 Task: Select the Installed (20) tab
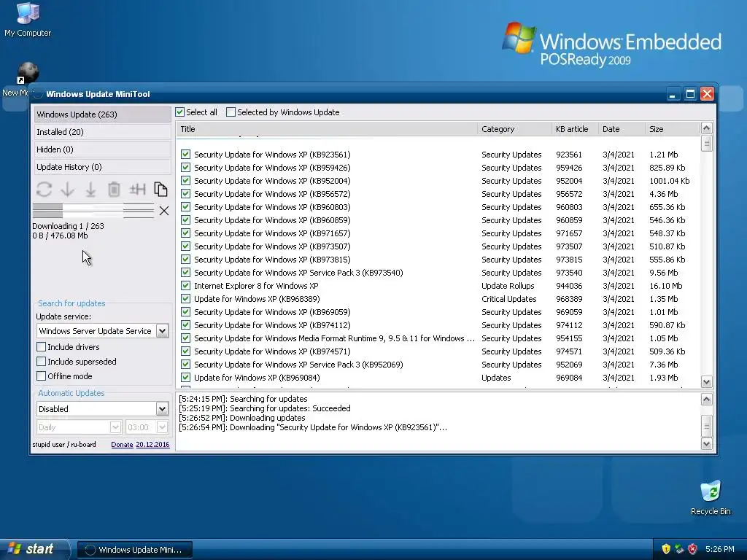(102, 132)
